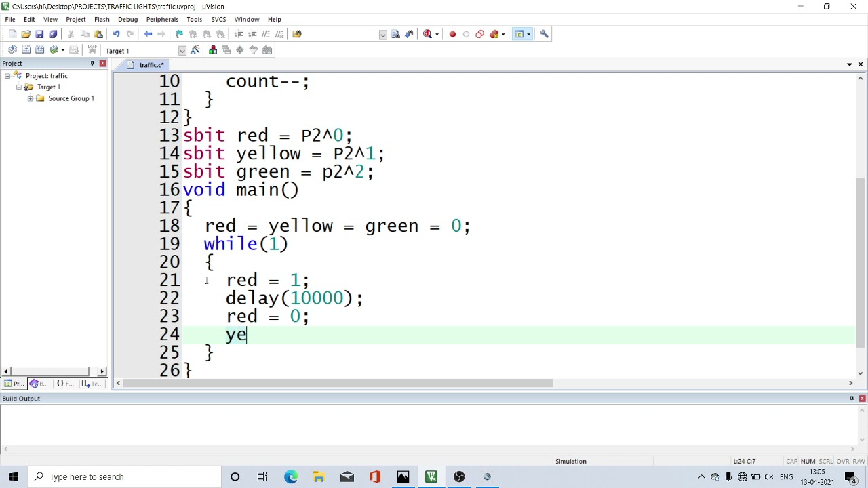Switch to the Books panel tab
Image resolution: width=868 pixels, height=488 pixels.
click(39, 384)
